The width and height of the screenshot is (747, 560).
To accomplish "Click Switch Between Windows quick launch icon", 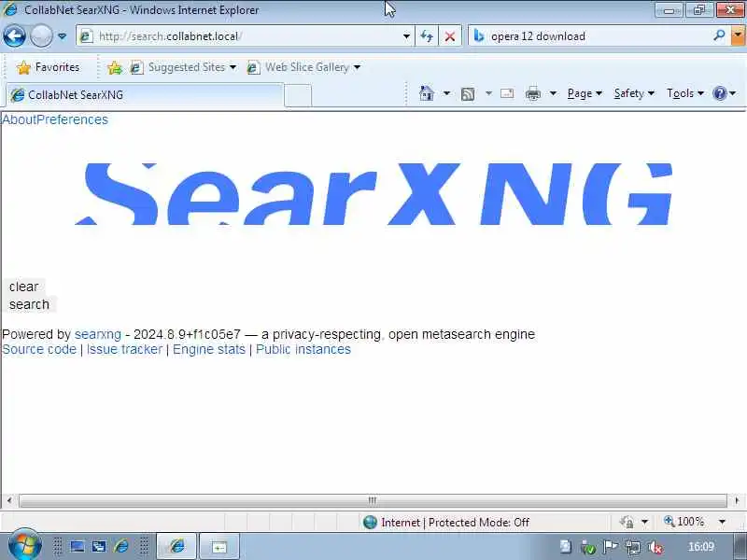I will click(x=99, y=546).
